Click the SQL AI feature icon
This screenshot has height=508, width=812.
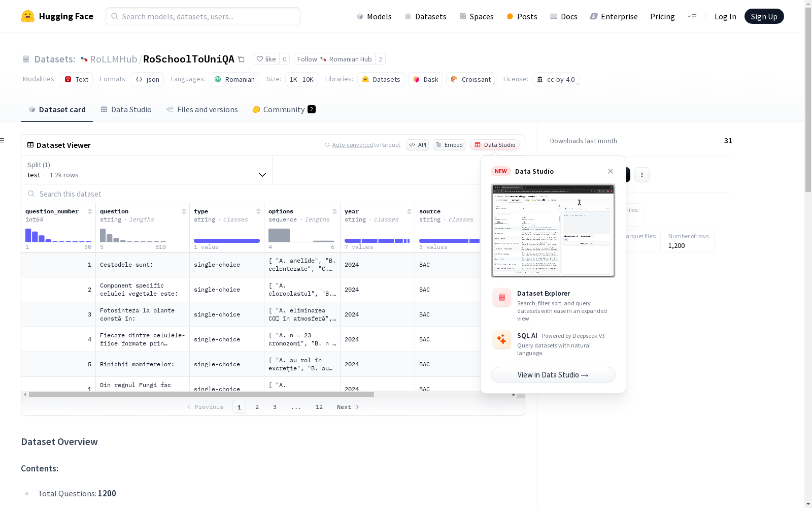[502, 340]
